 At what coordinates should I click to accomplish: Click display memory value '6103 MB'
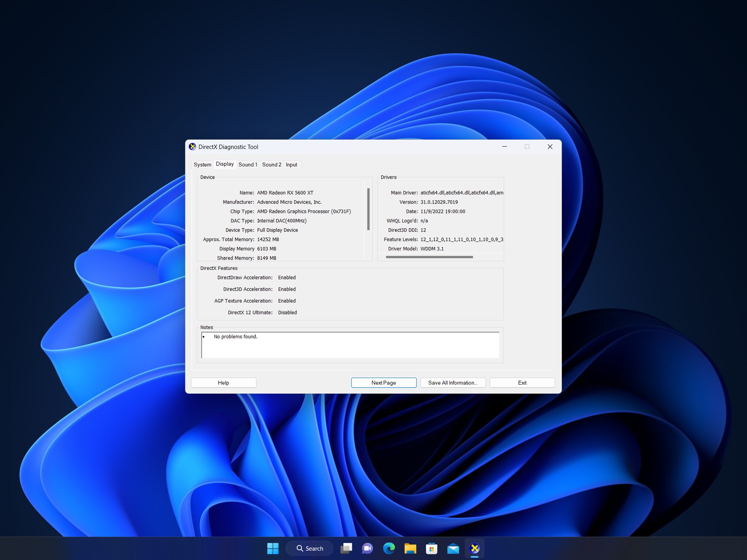click(x=267, y=249)
